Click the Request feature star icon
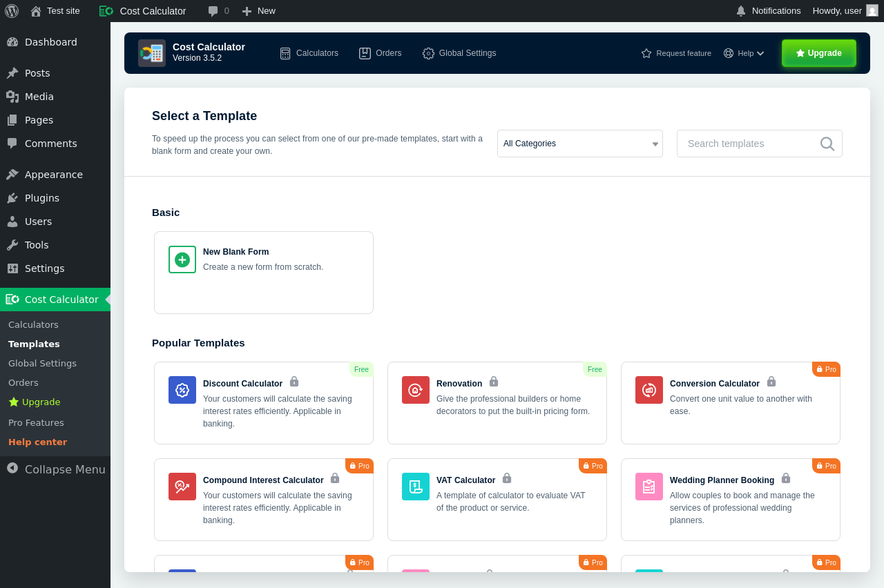Viewport: 884px width, 588px height. 646,53
